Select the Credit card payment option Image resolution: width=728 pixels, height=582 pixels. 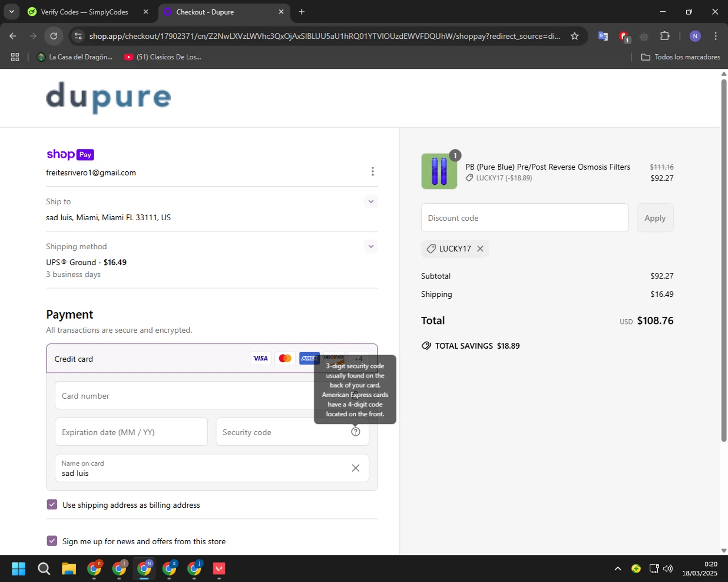tap(212, 358)
